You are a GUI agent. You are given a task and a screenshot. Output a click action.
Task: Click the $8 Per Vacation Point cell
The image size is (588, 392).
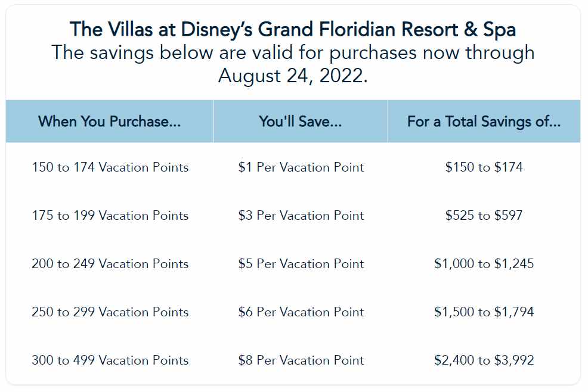tap(301, 360)
